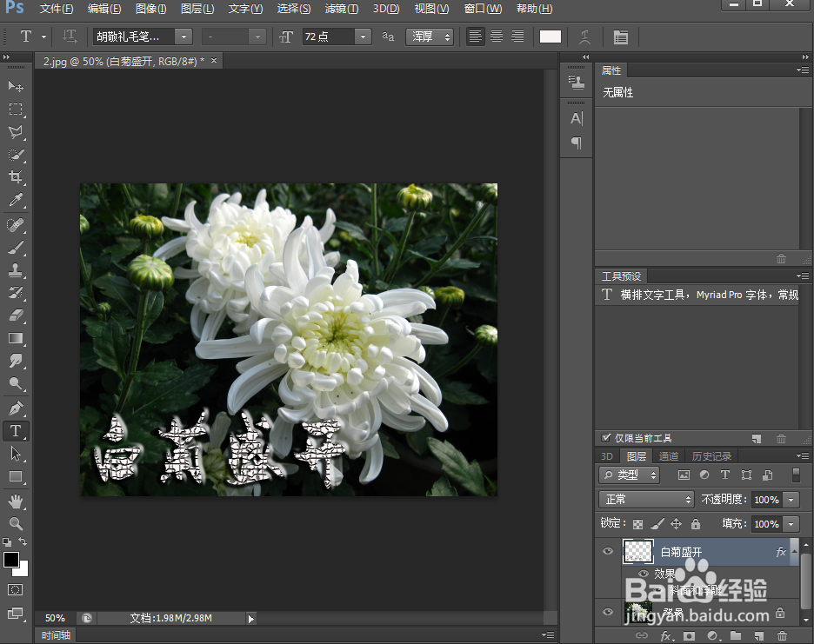Click the center text alignment icon
Image resolution: width=814 pixels, height=644 pixels.
(x=497, y=37)
